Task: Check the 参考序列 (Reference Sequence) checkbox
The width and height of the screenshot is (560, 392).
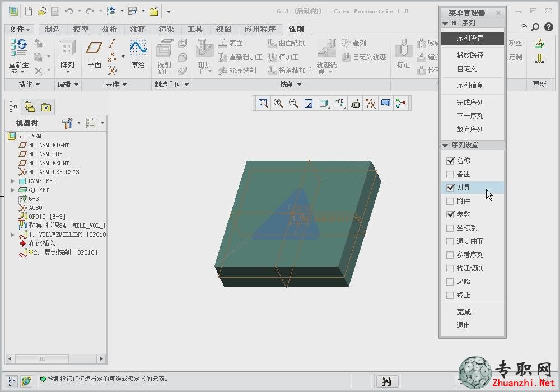Action: [450, 255]
